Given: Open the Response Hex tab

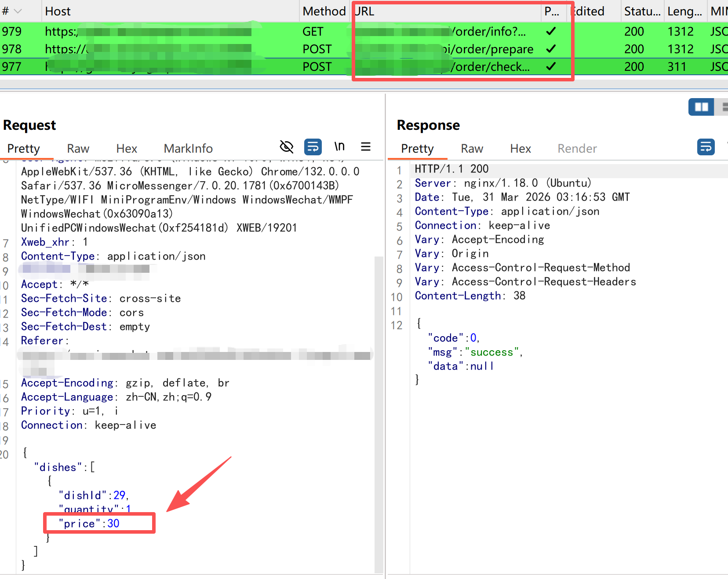Looking at the screenshot, I should tap(521, 149).
